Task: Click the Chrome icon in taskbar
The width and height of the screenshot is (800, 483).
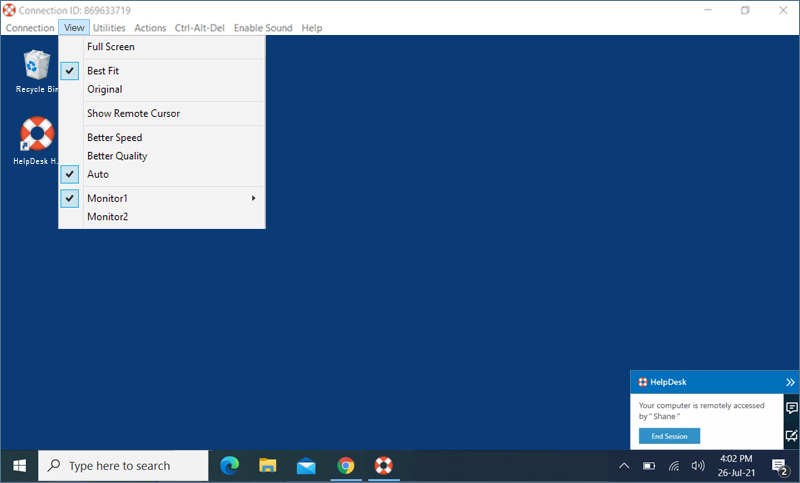Action: [x=345, y=465]
